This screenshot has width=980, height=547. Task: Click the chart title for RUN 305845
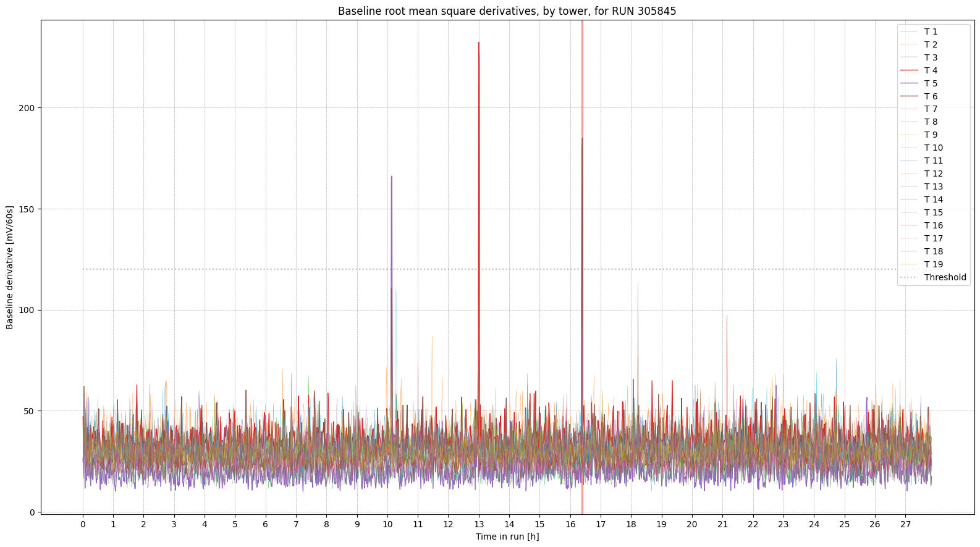pos(507,11)
